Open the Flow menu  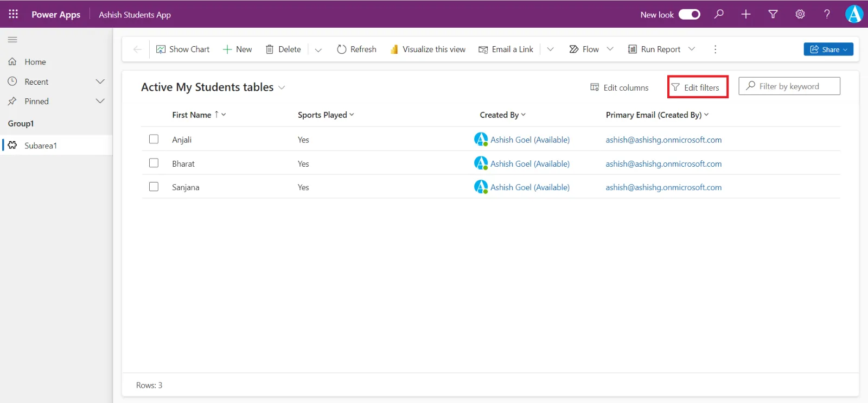point(584,49)
